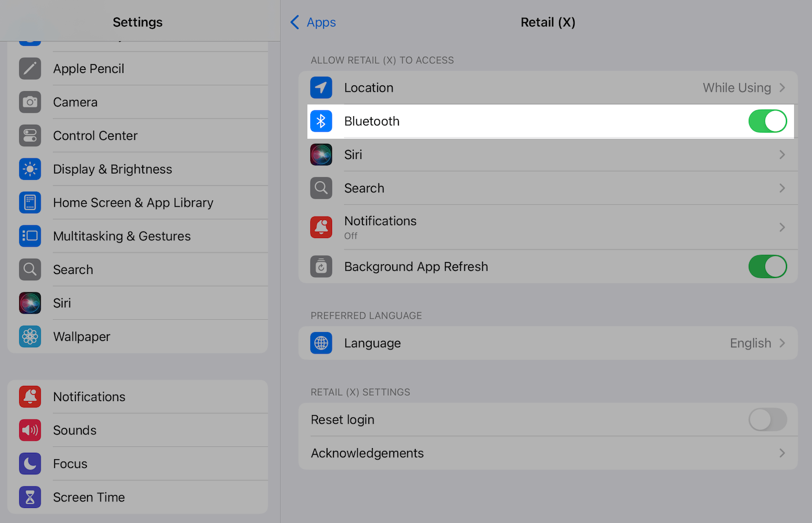Viewport: 812px width, 523px height.
Task: Select the Siri icon in the sidebar
Action: (30, 302)
